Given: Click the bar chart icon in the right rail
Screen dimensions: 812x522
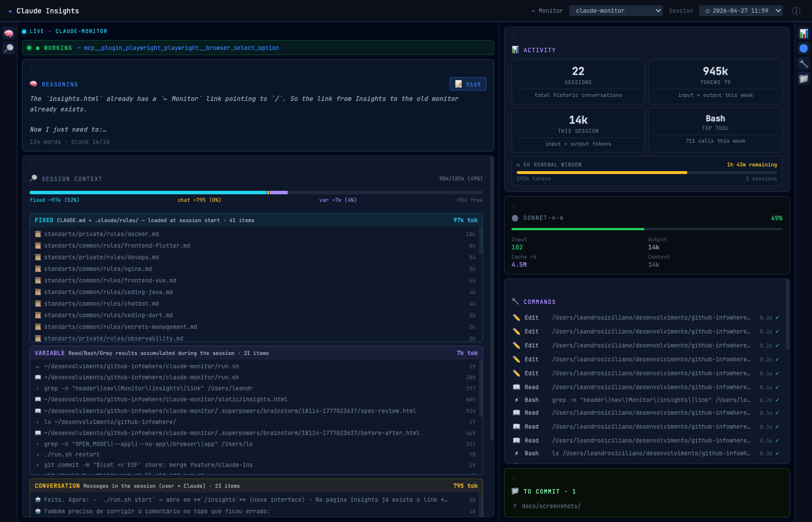Looking at the screenshot, I should tap(803, 34).
